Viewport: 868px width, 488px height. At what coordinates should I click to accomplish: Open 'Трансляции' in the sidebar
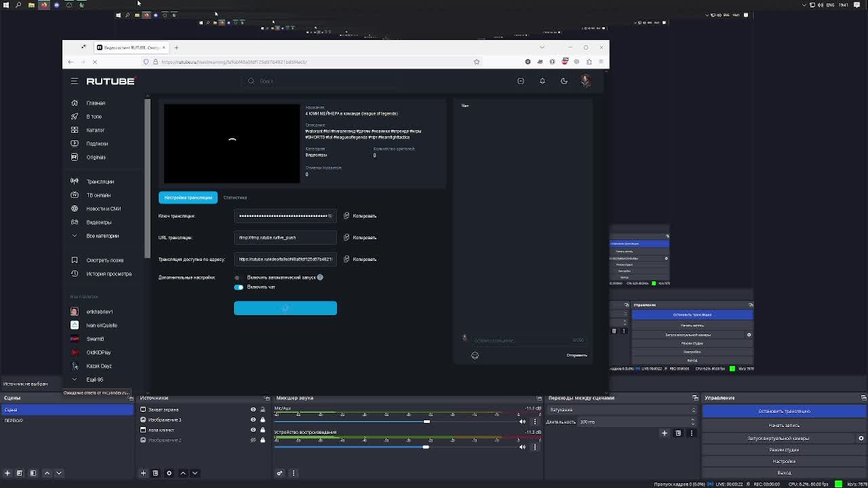click(100, 182)
